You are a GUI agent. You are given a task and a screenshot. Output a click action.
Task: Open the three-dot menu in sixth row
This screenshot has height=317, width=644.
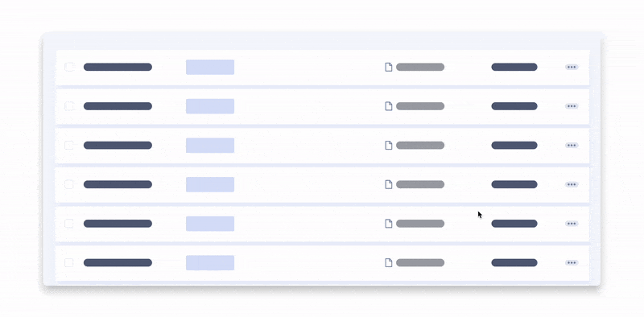572,263
